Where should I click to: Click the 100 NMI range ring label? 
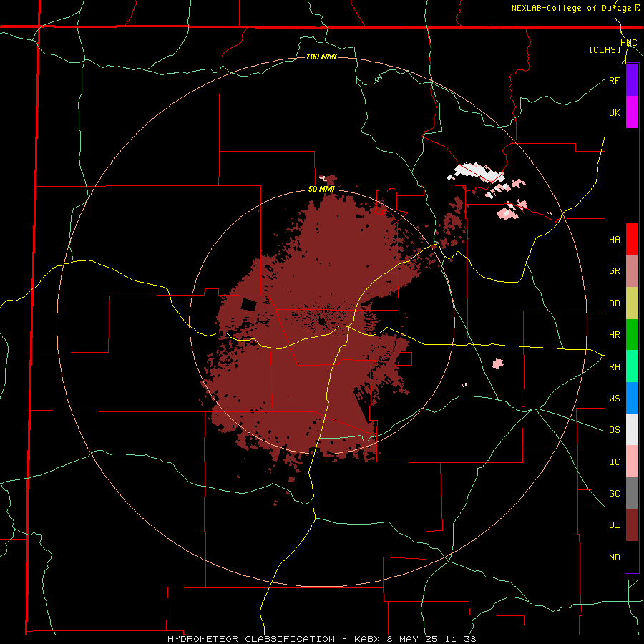coord(321,57)
